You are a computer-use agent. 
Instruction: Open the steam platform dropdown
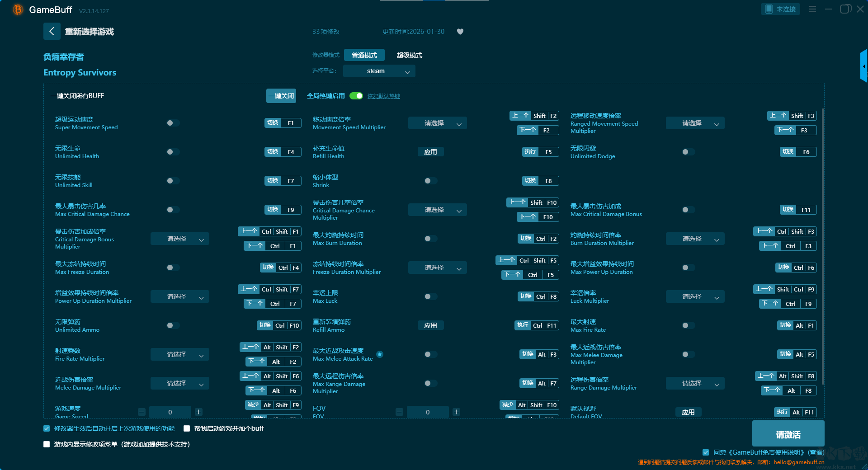click(x=379, y=71)
